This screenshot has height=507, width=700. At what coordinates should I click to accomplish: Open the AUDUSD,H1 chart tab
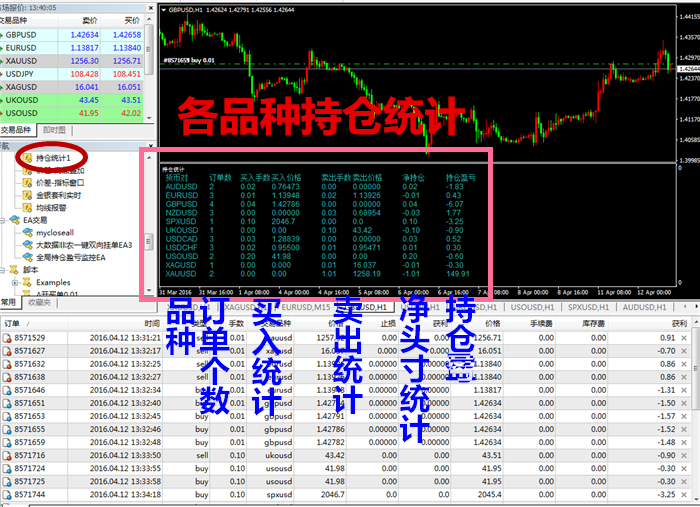644,308
